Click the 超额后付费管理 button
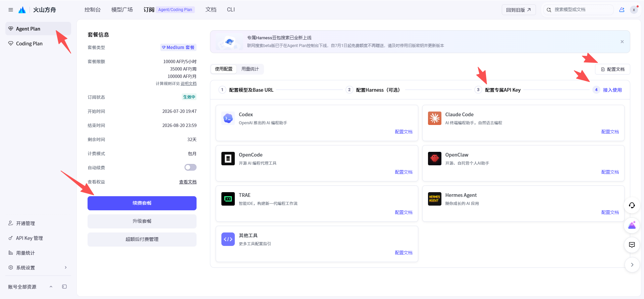The height and width of the screenshot is (299, 644). pyautogui.click(x=142, y=240)
